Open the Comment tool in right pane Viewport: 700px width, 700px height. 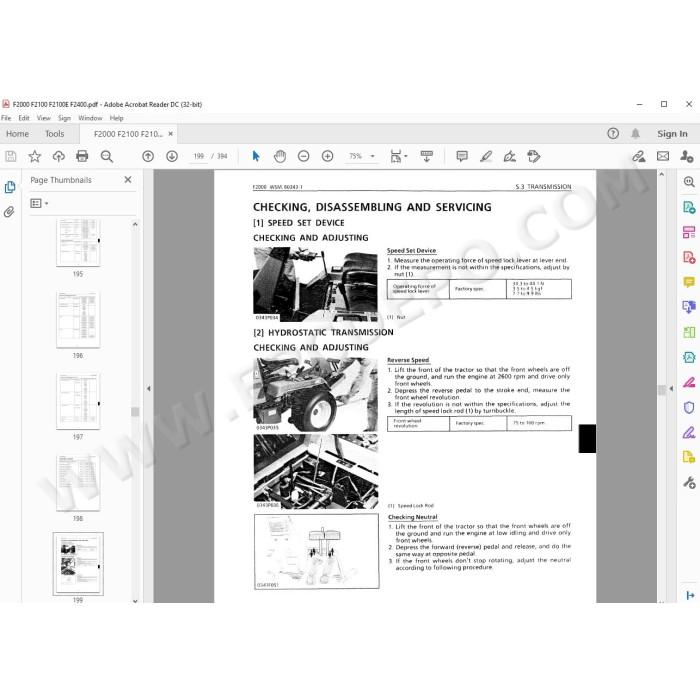point(689,282)
